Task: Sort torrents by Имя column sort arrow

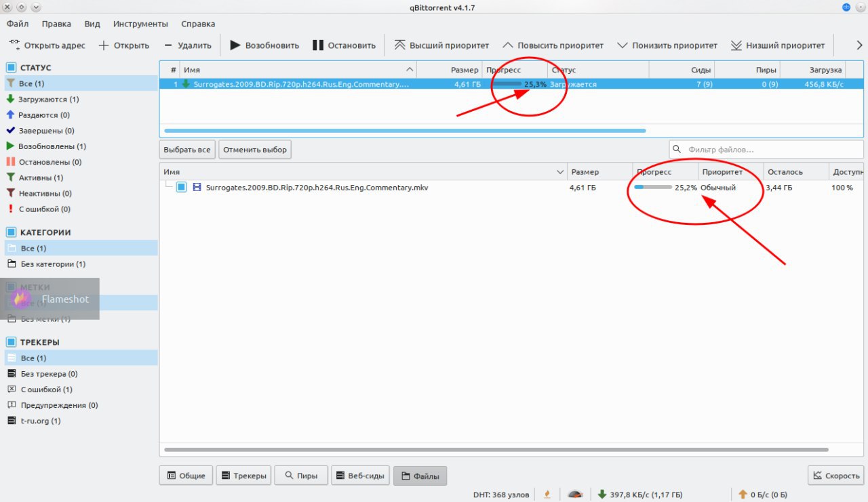Action: coord(410,70)
